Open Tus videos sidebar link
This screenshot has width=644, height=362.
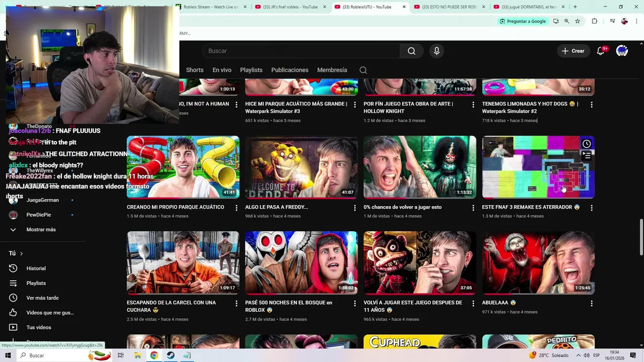(x=39, y=327)
